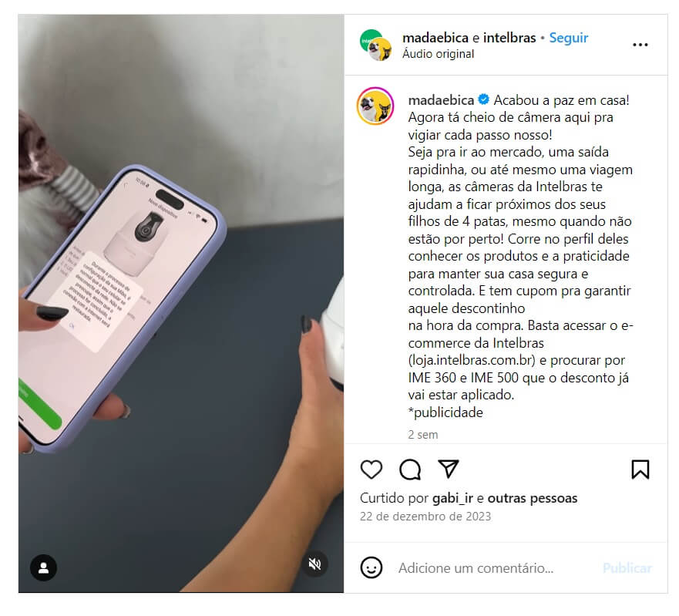Focus the Adicione um comentário field
Viewport: 679px width, 616px height.
494,568
